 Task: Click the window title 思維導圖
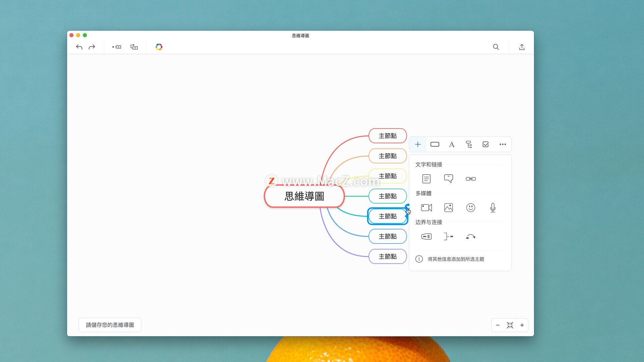[301, 36]
